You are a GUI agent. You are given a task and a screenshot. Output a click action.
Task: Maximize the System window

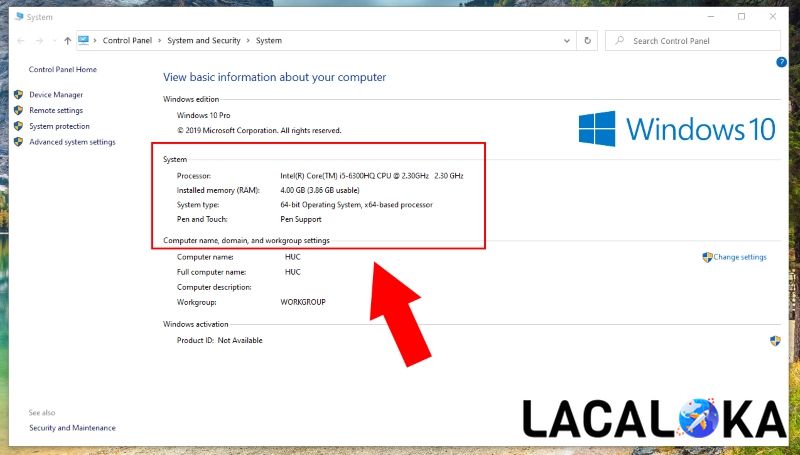pos(741,17)
